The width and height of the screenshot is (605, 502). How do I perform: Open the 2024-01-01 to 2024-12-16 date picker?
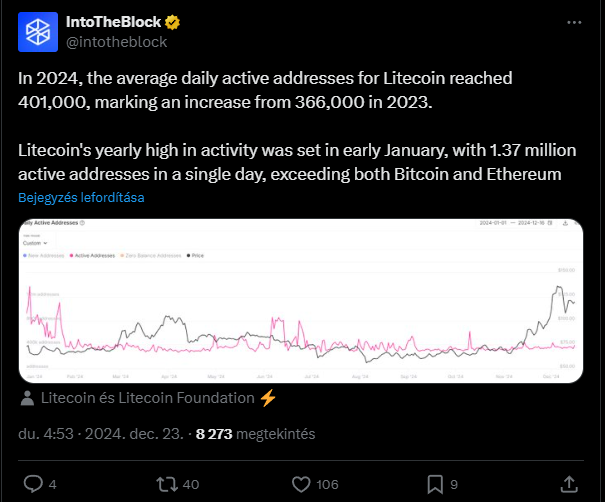(516, 223)
